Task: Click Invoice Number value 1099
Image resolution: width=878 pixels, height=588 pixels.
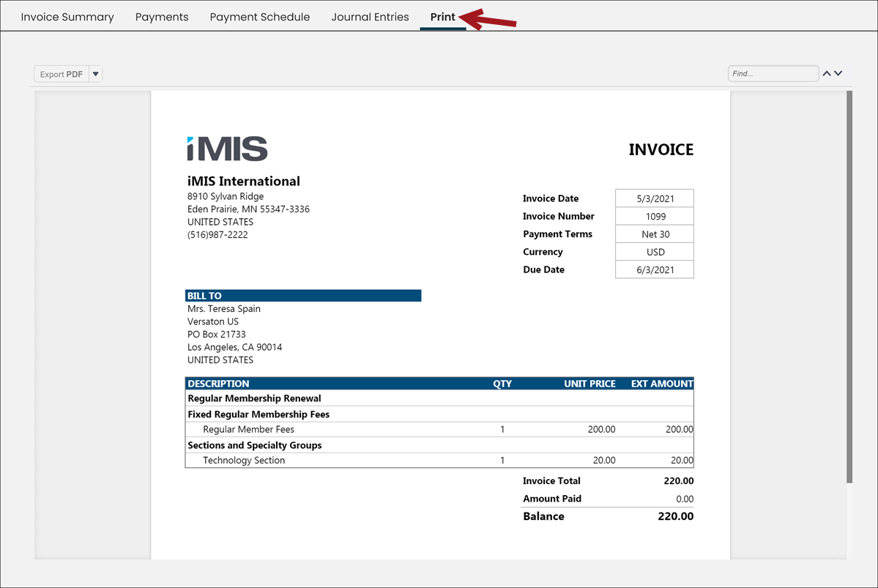Action: [x=655, y=216]
